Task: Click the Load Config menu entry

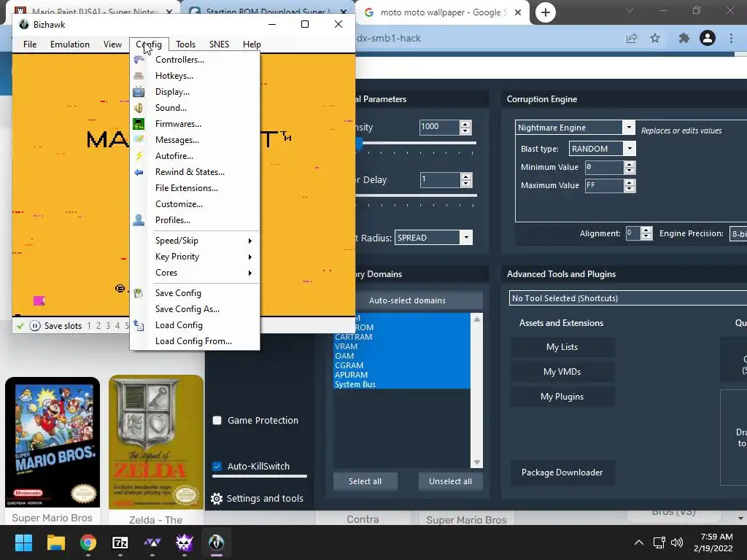Action: [x=194, y=325]
